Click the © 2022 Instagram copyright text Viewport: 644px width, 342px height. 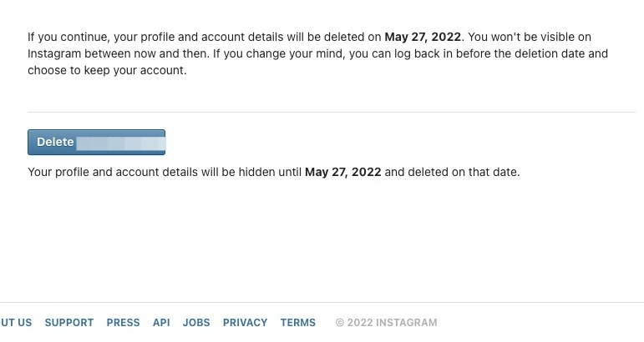pos(386,323)
